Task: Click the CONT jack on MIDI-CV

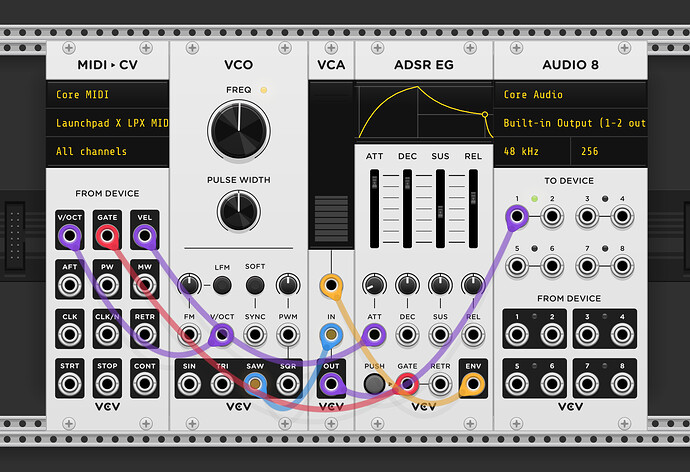Action: coord(145,384)
